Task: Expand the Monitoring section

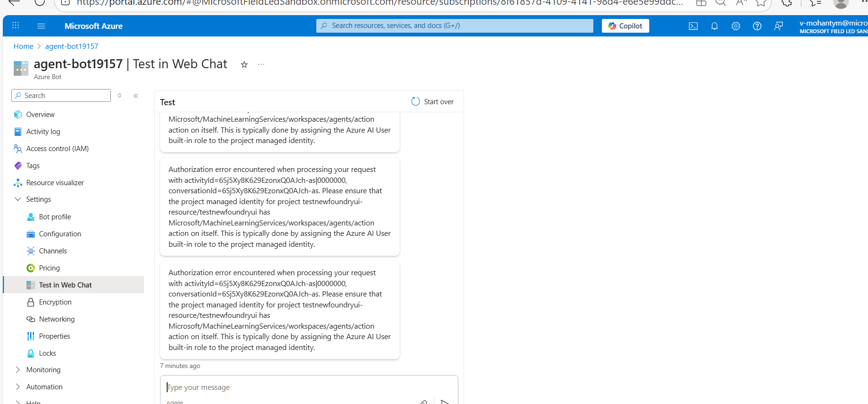Action: [x=18, y=370]
